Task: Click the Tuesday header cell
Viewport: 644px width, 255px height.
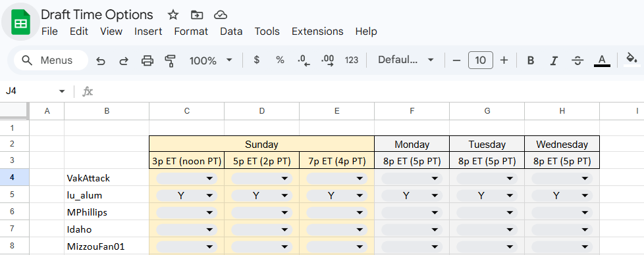Action: [x=487, y=145]
